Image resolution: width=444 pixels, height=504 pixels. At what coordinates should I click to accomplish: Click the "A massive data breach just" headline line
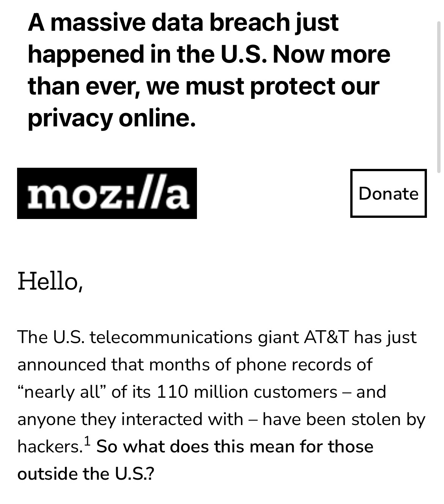183,22
